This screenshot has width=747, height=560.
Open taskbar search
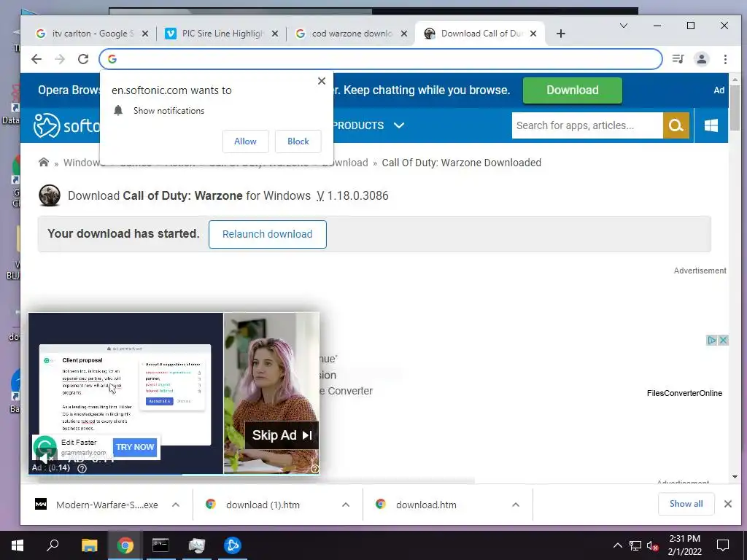point(53,545)
